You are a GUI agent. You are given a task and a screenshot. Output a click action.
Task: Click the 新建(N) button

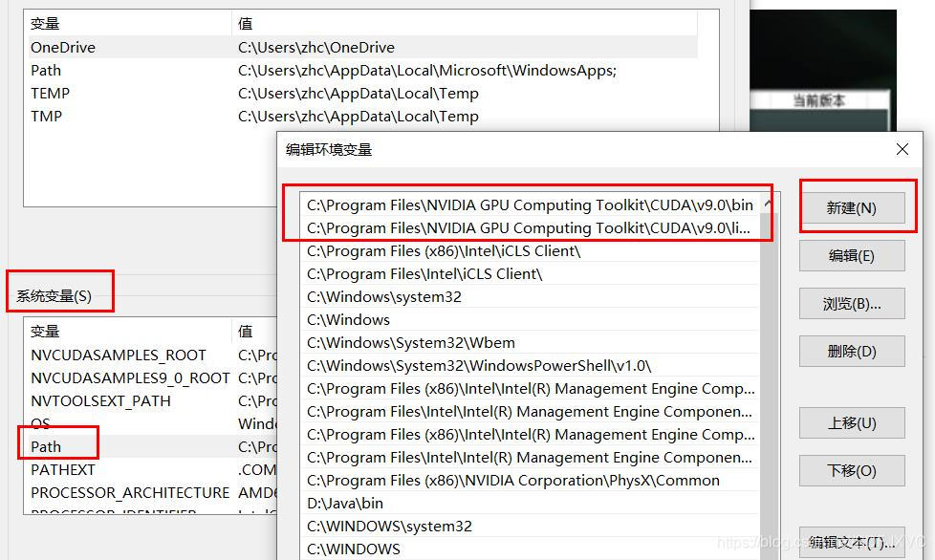tap(852, 208)
